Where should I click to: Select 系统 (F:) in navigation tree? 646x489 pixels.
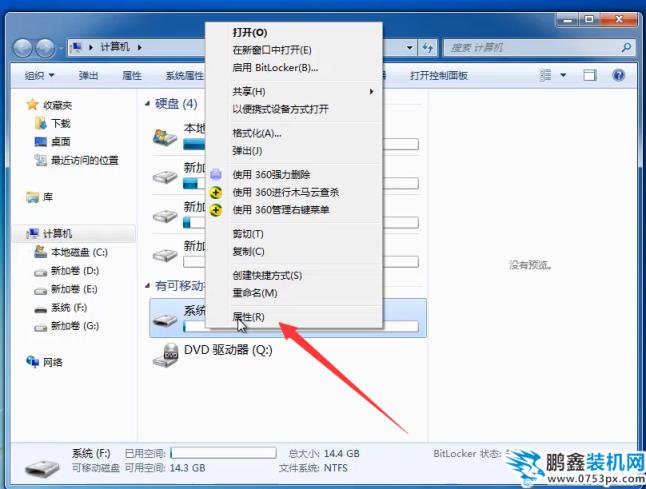[69, 308]
